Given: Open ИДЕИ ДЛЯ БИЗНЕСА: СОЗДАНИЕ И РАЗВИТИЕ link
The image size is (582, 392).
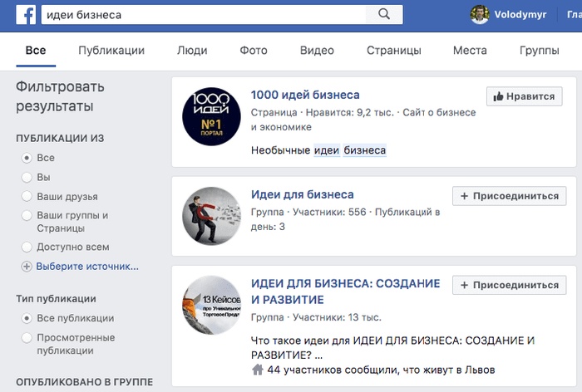Looking at the screenshot, I should pos(345,292).
